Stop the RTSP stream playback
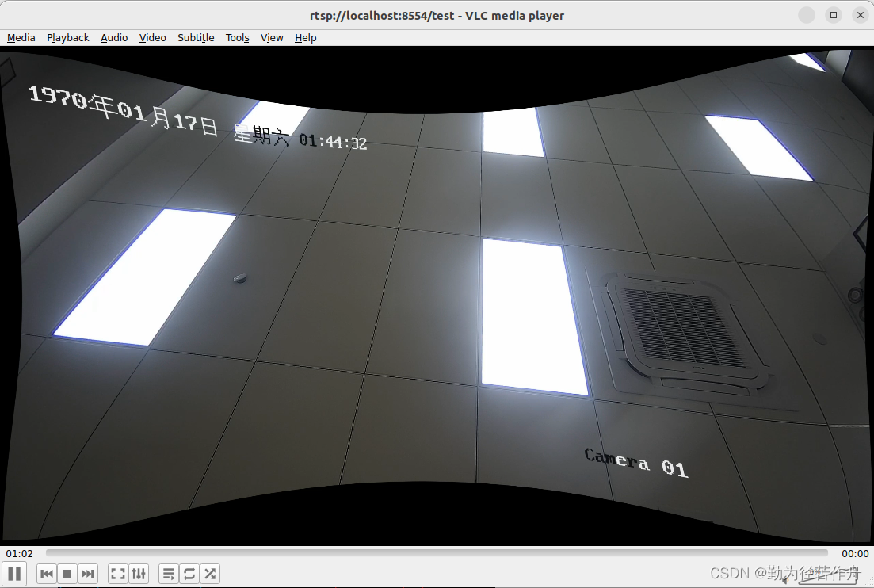The height and width of the screenshot is (588, 874). click(x=67, y=573)
